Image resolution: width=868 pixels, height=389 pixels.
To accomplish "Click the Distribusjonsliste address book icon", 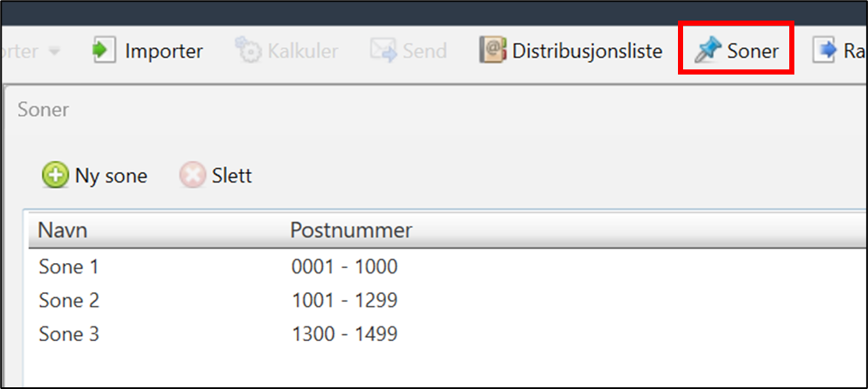I will click(x=493, y=51).
